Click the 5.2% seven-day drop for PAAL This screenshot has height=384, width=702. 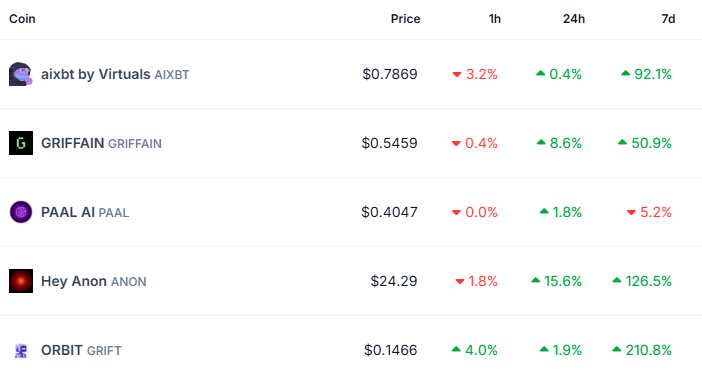tap(649, 212)
